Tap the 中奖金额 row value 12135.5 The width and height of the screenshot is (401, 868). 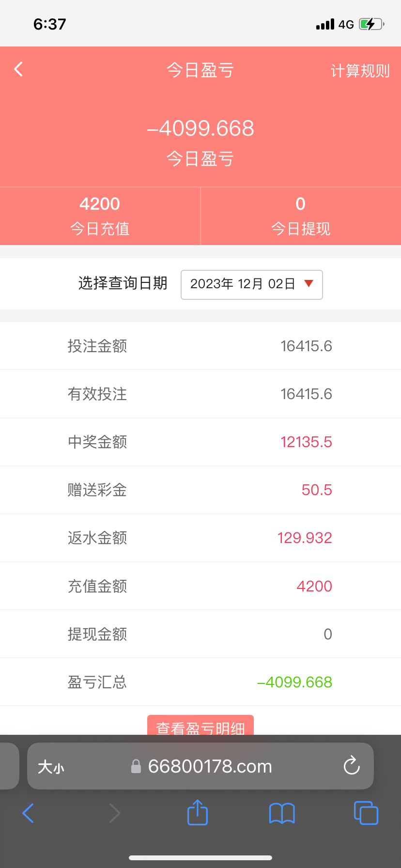(x=306, y=442)
